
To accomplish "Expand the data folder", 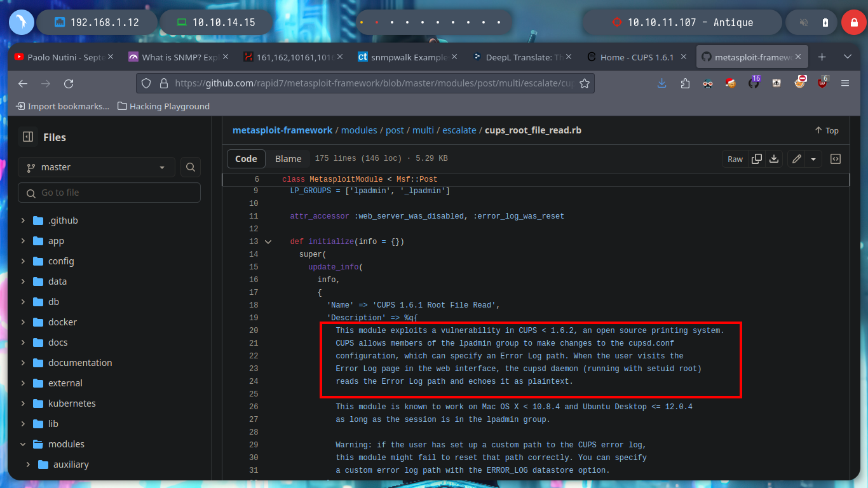I will point(23,281).
